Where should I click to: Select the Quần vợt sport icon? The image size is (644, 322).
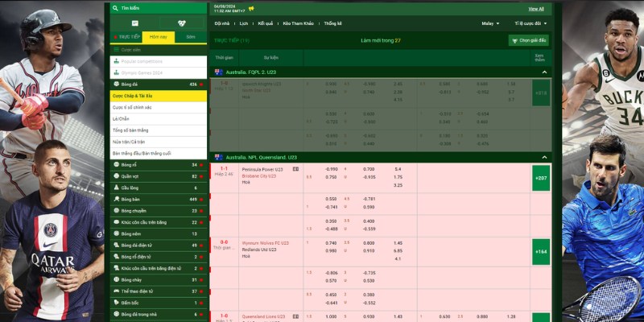coord(115,175)
